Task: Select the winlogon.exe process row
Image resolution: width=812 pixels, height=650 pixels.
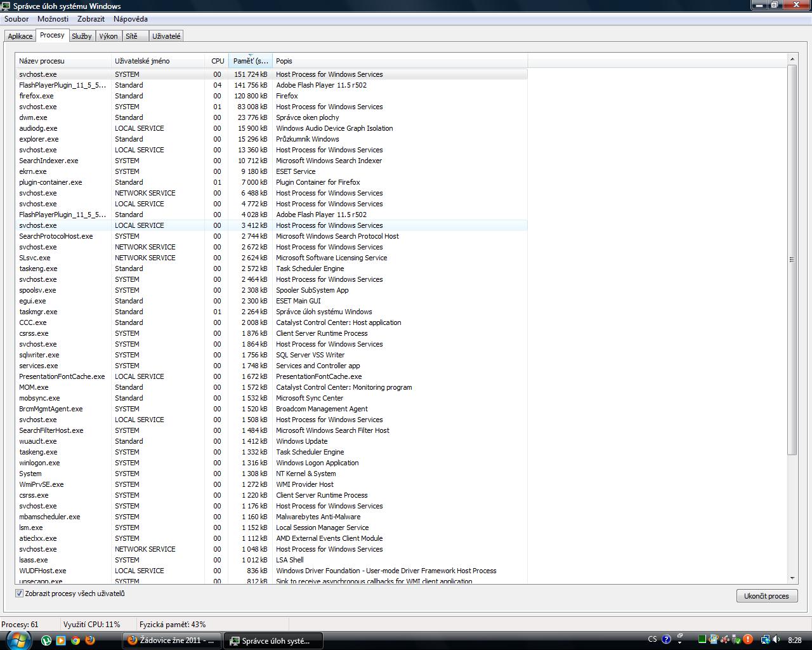Action: pos(272,463)
